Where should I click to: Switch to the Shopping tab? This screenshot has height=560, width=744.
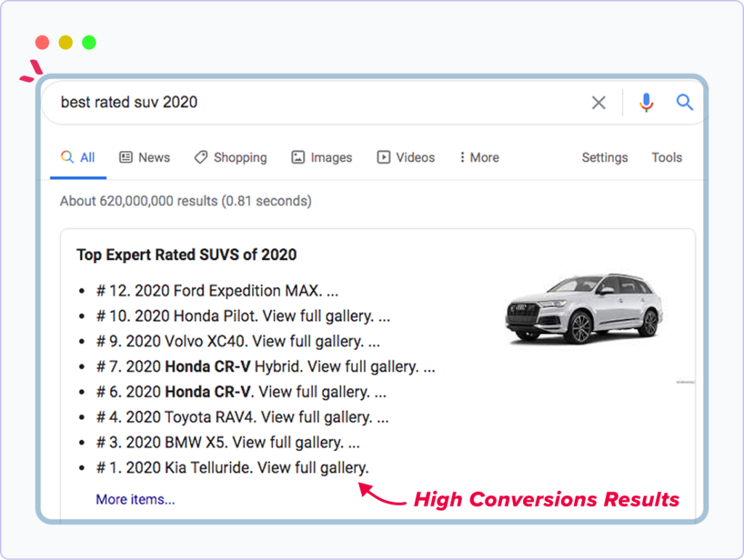tap(230, 158)
